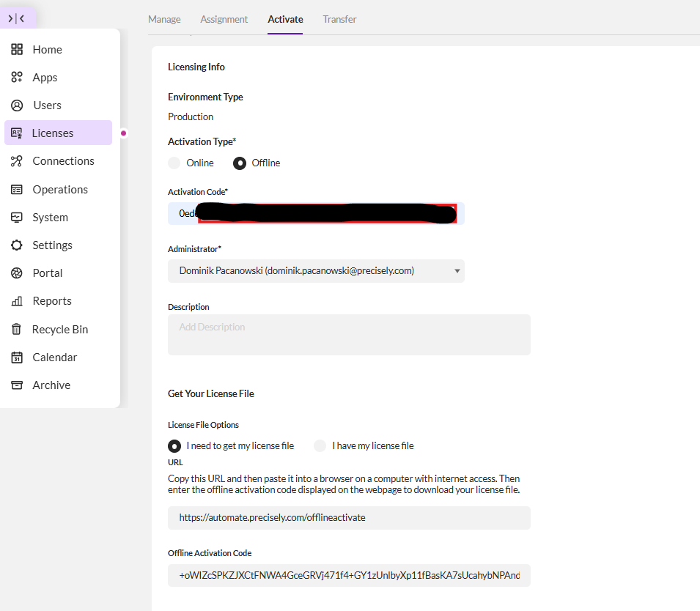Click the Licenses certificate icon

pos(17,133)
